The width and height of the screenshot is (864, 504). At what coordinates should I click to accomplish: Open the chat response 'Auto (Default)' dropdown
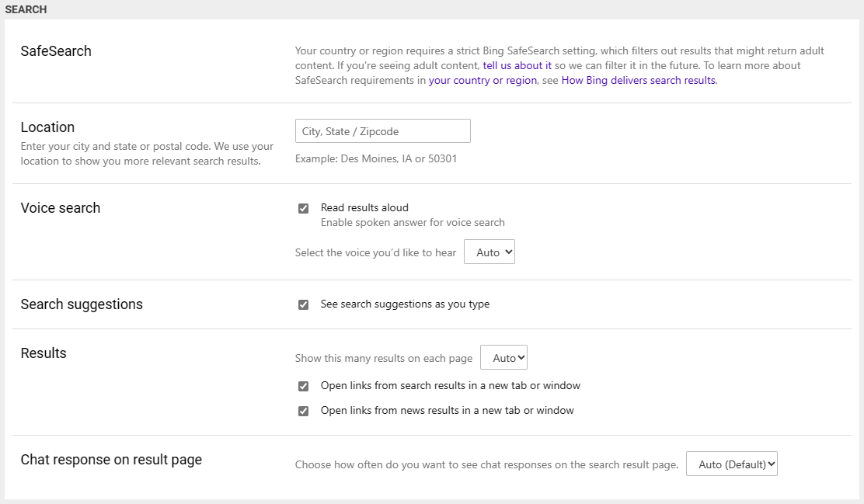(x=731, y=464)
